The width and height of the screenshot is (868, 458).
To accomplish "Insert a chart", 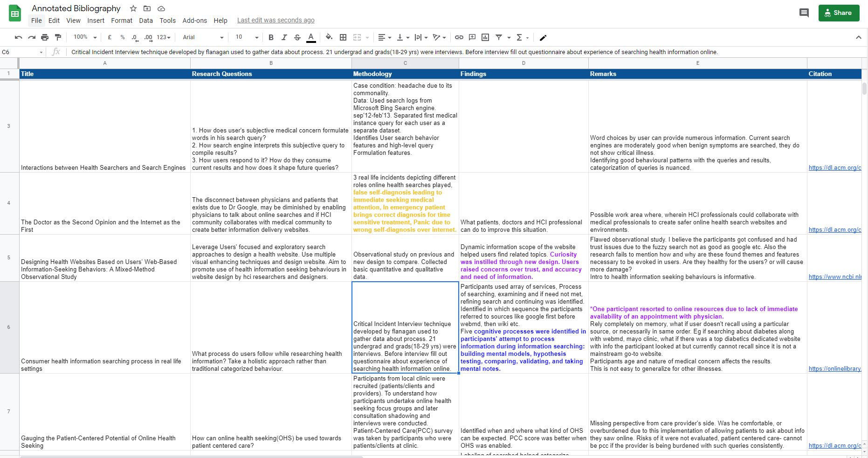I will tap(485, 37).
